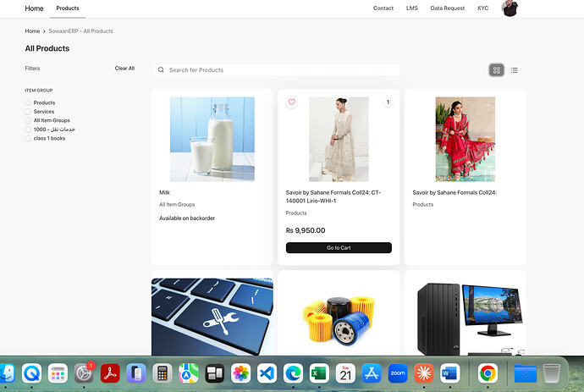The height and width of the screenshot is (392, 584).
Task: Click the Search for Products field
Action: click(277, 70)
